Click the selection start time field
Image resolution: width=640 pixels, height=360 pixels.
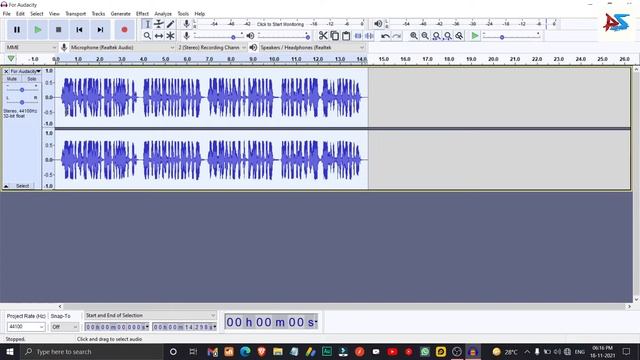pos(117,327)
